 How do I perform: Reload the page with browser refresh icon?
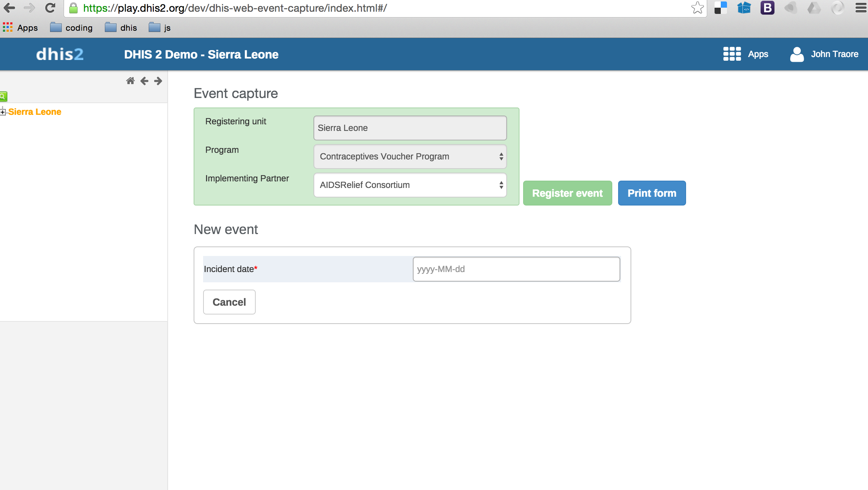(50, 8)
